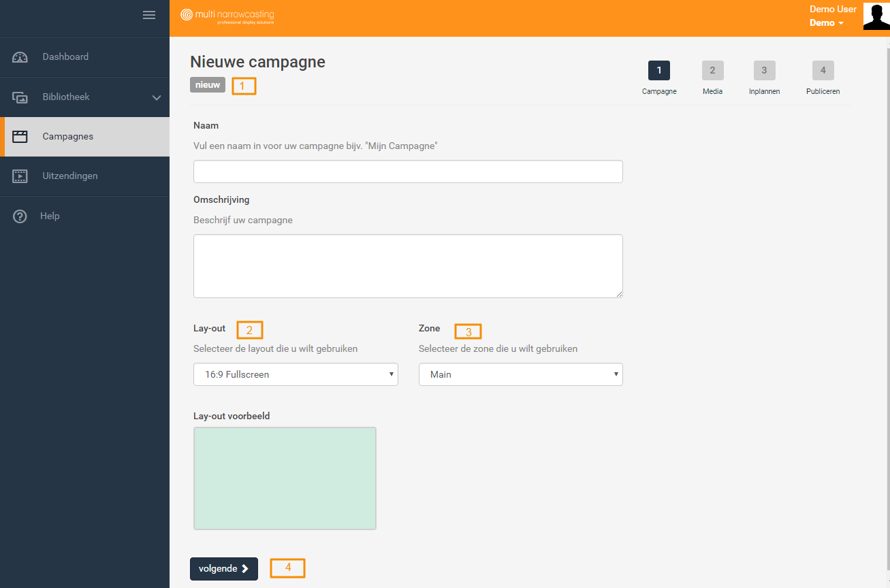Viewport: 890px width, 588px height.
Task: Click the Lay-out voorbeeld label
Action: [232, 416]
